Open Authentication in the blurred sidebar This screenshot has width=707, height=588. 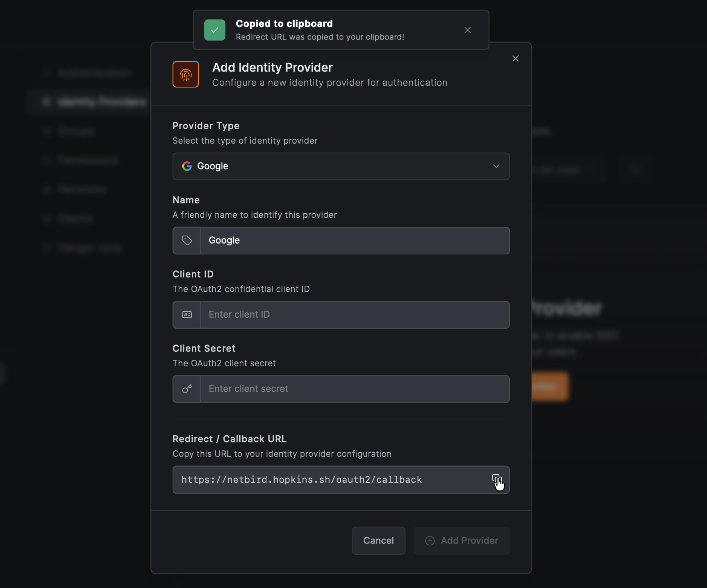coord(94,73)
